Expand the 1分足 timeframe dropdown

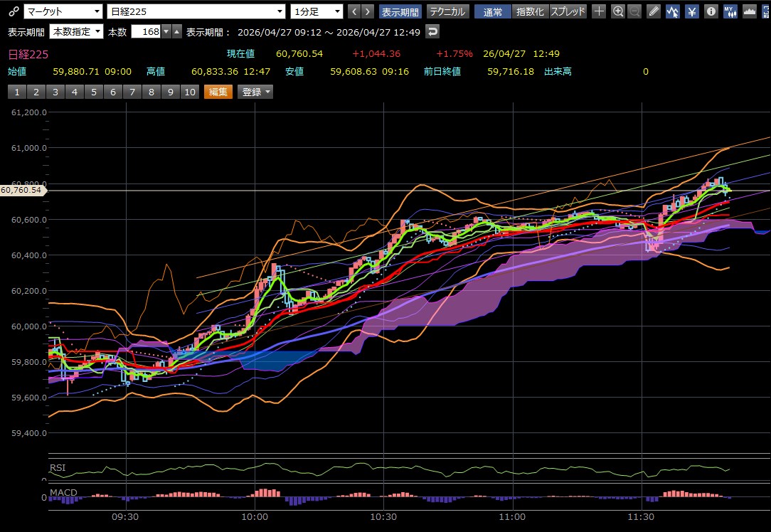(x=317, y=11)
